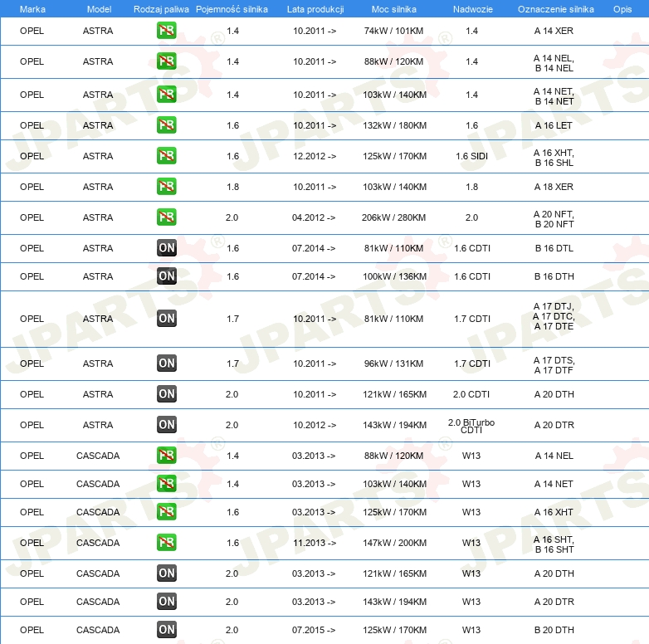Viewport: 649px width, 644px height.
Task: Select the ON icon in the Astra A 17 DTJ row
Action: pos(166,319)
